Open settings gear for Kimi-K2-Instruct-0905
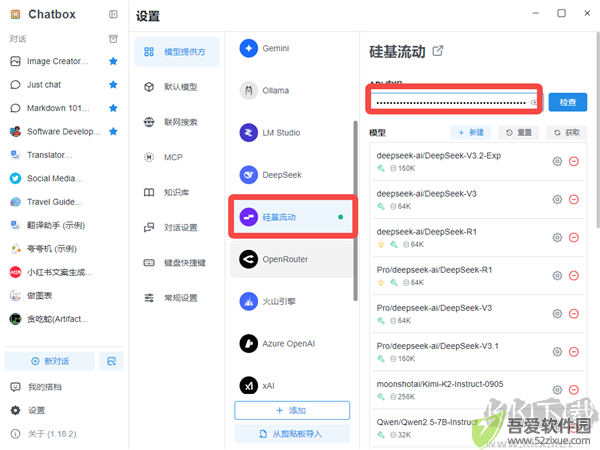Image resolution: width=600 pixels, height=450 pixels. click(558, 390)
